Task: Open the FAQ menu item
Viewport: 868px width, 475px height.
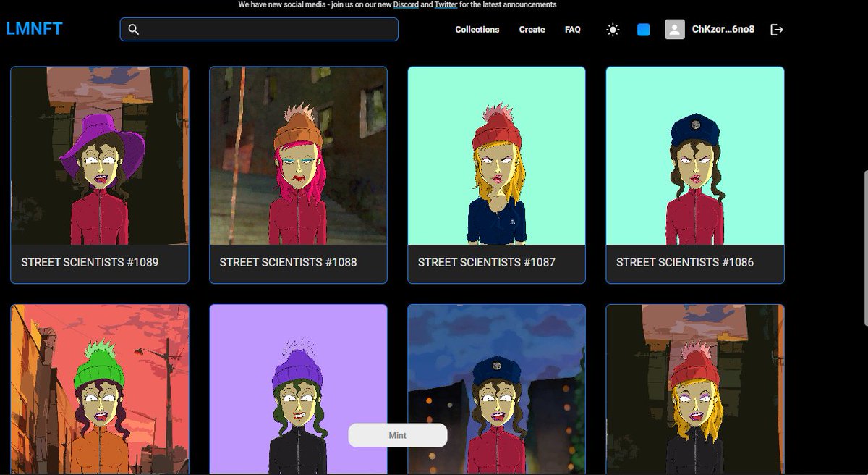Action: [x=573, y=30]
